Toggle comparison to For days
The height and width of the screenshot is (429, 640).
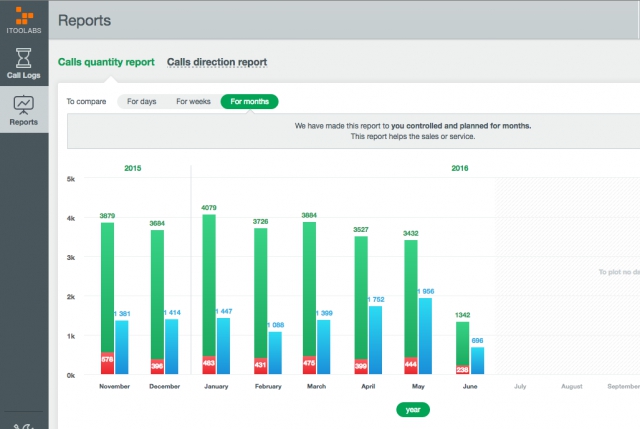(142, 101)
